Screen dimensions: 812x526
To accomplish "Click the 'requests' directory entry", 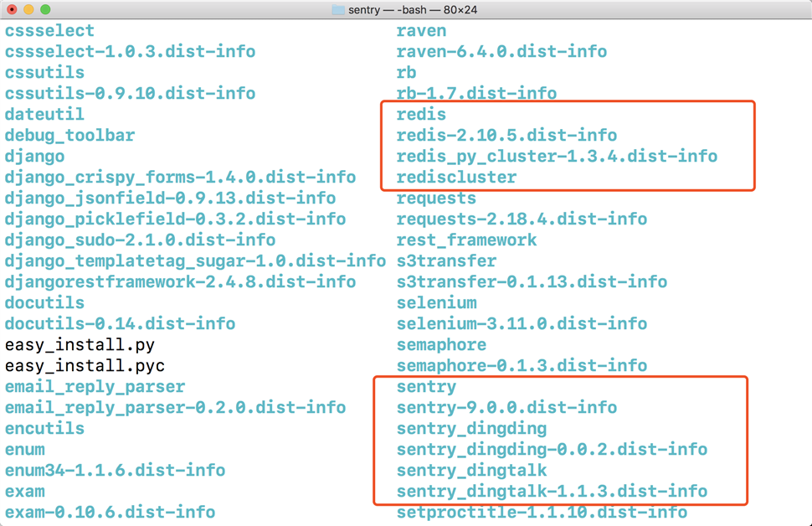I will [x=436, y=199].
